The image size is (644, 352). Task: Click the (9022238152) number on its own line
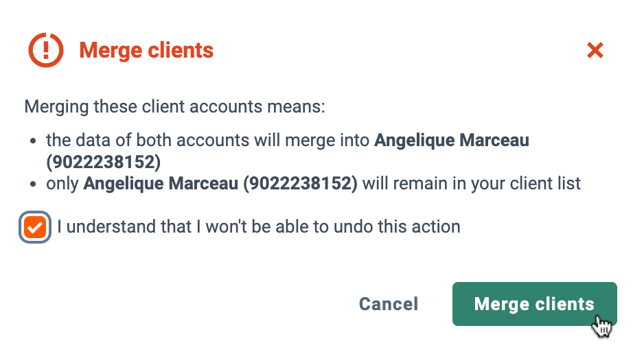pyautogui.click(x=104, y=162)
